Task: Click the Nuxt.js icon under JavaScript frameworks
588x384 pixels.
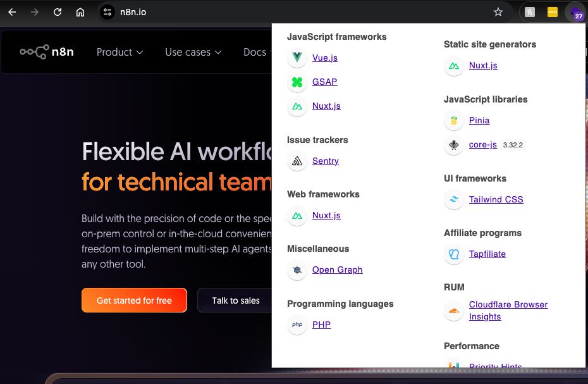Action: [297, 106]
